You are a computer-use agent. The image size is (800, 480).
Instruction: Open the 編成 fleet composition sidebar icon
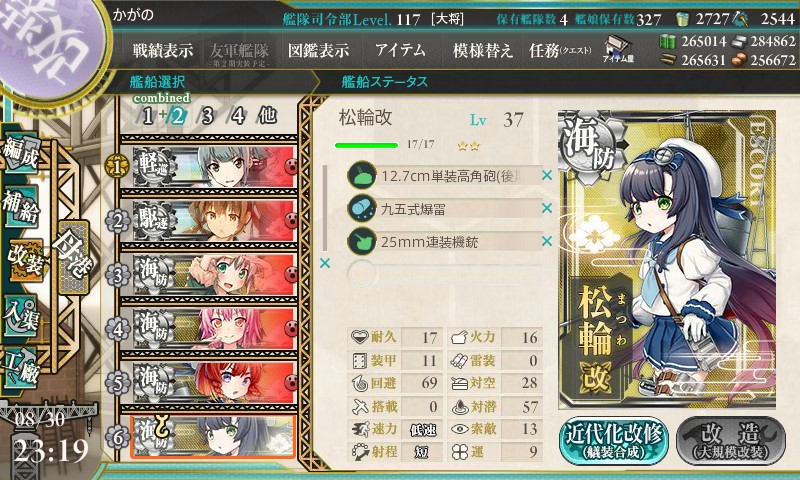click(x=21, y=155)
